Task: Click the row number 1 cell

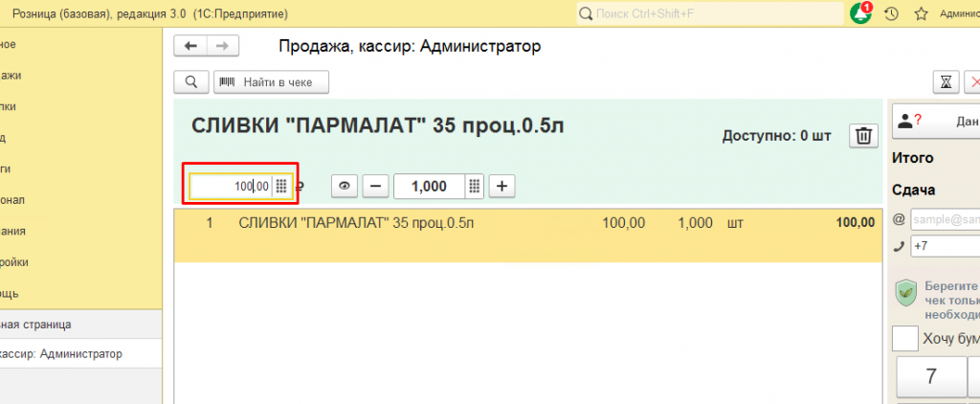Action: pyautogui.click(x=210, y=223)
